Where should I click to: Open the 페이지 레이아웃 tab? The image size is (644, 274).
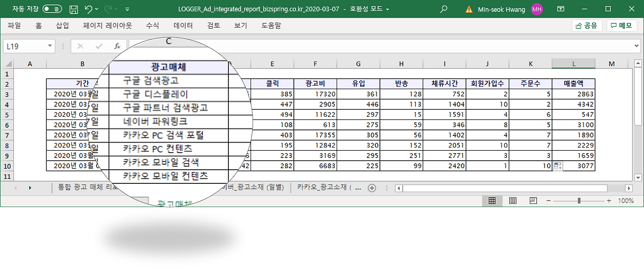(x=108, y=25)
